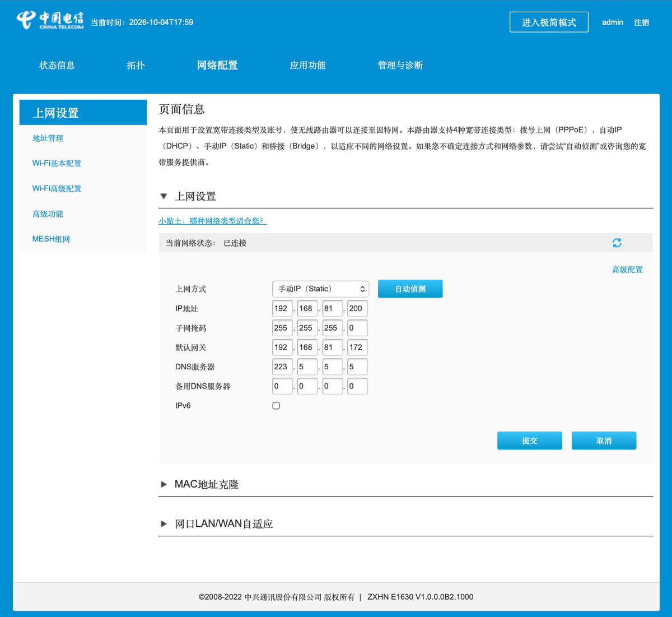Click the DNS服务器 second octet field
The width and height of the screenshot is (672, 617).
point(307,367)
